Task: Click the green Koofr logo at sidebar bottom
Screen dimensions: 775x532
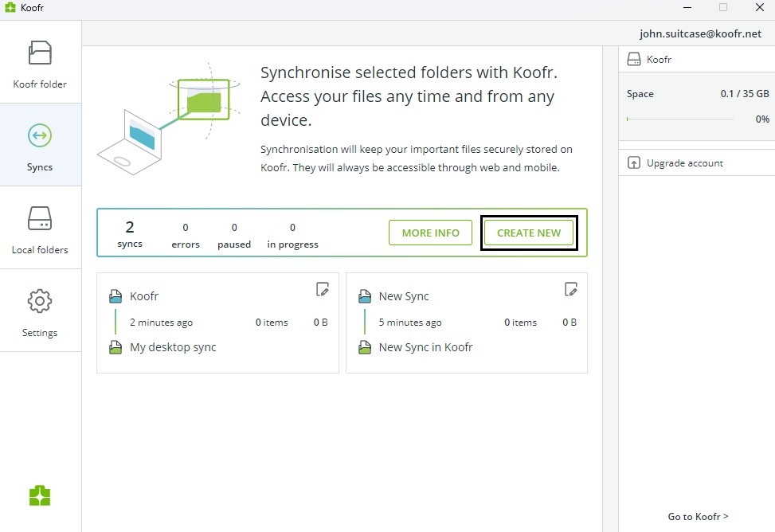Action: point(40,495)
